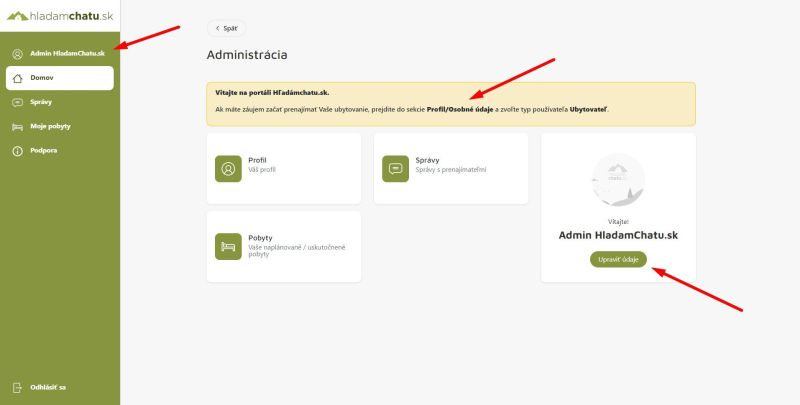Click the profile picture placeholder thumbnail
Viewport: 800px width, 405px height.
[x=618, y=180]
